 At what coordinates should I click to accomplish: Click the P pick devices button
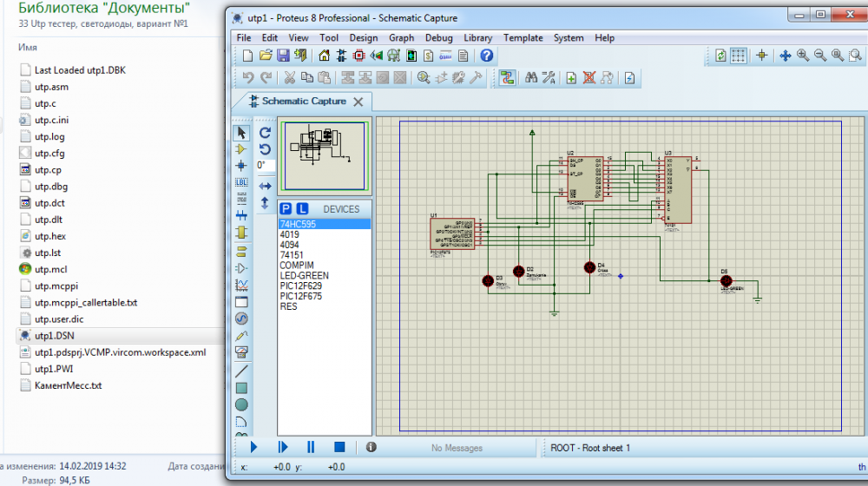(x=286, y=208)
